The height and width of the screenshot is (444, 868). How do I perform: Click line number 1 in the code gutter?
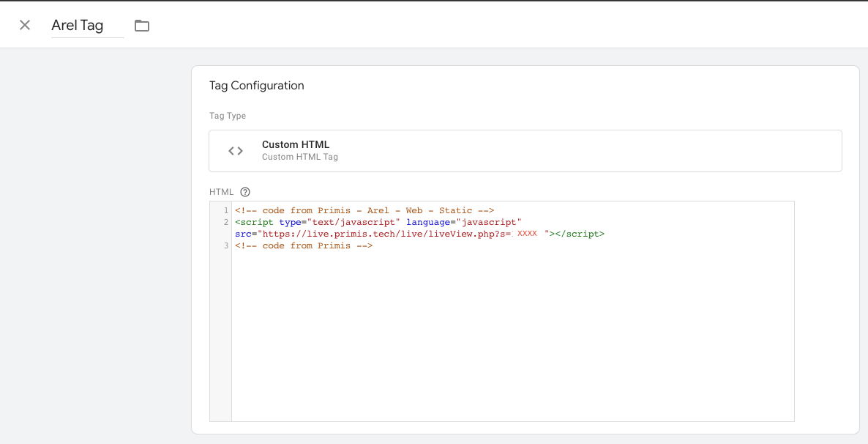pos(225,210)
